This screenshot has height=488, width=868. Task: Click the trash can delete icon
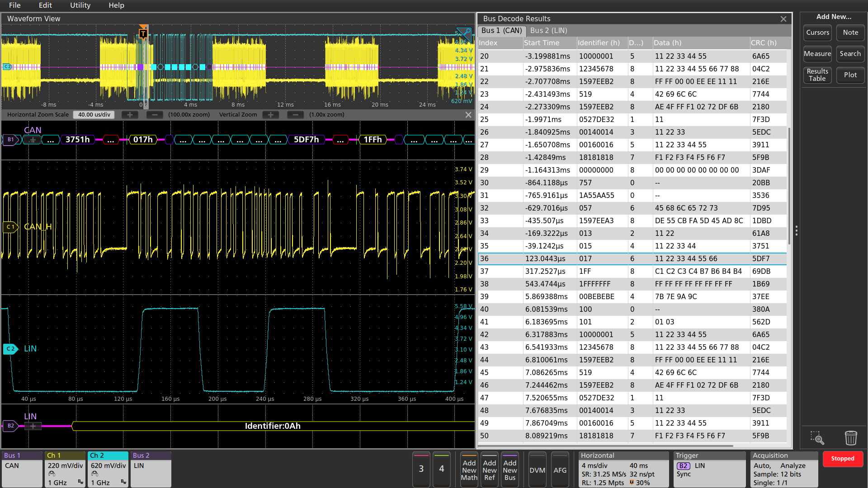[850, 437]
